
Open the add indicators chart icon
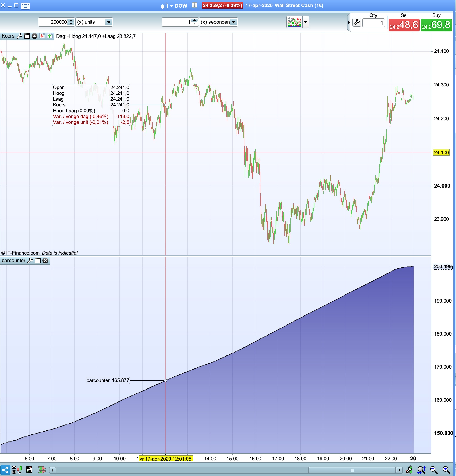pos(294,22)
